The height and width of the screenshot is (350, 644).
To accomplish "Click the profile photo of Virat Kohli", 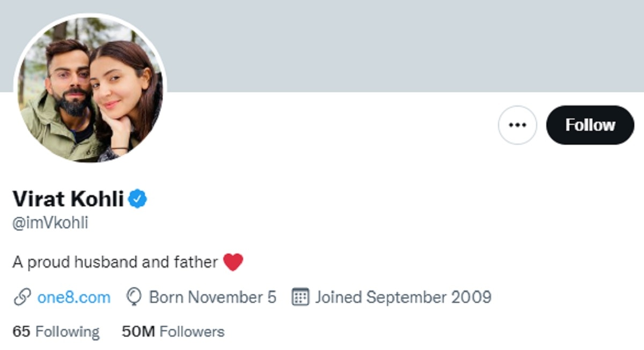I will click(91, 91).
